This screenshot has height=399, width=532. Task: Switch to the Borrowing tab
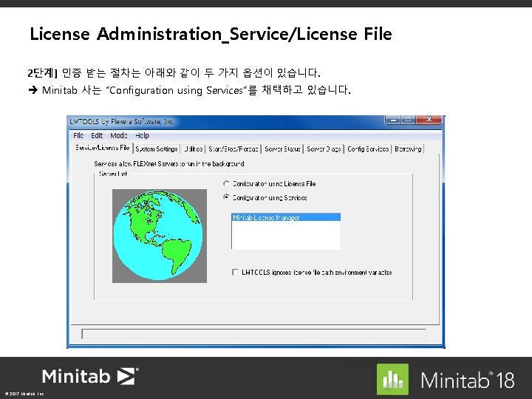(x=408, y=149)
